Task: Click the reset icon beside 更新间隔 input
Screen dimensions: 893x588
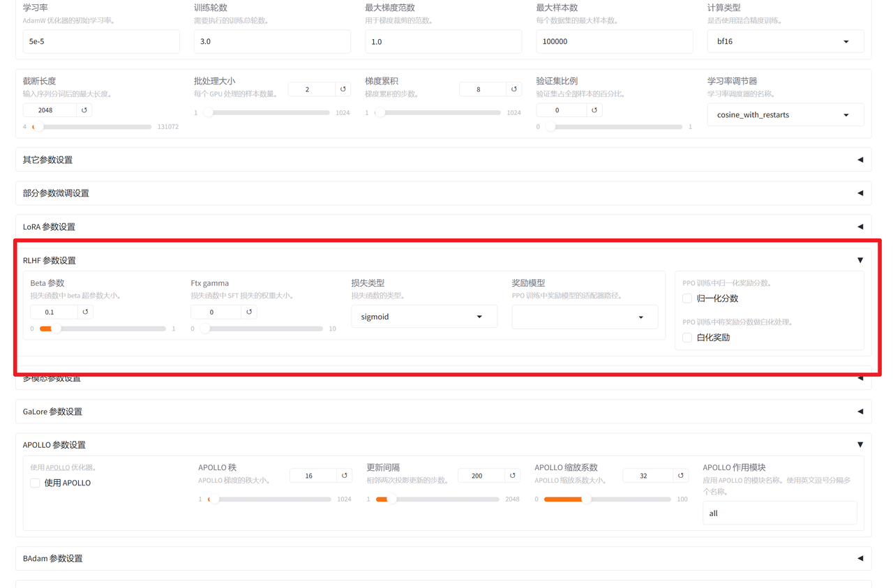Action: [513, 475]
